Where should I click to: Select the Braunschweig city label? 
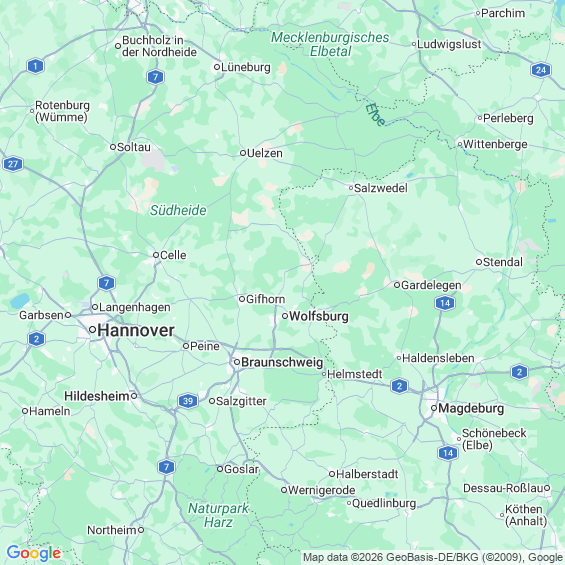pos(282,362)
